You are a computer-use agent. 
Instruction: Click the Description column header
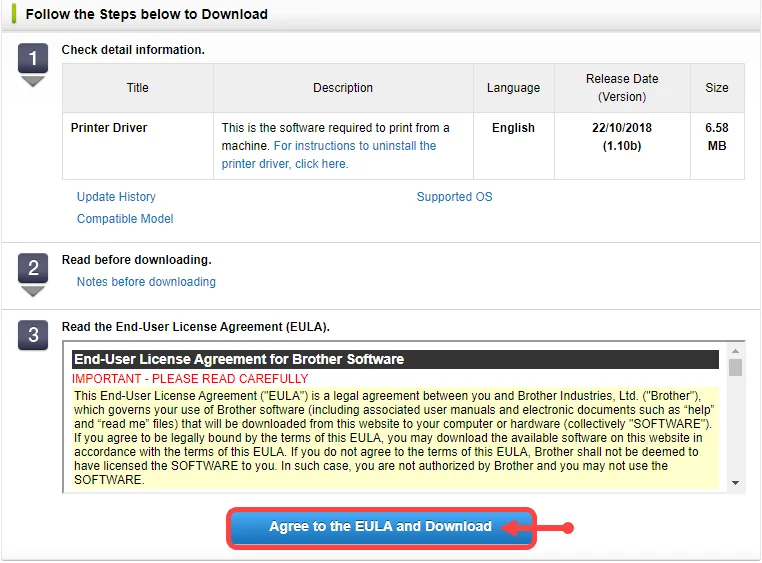(343, 88)
